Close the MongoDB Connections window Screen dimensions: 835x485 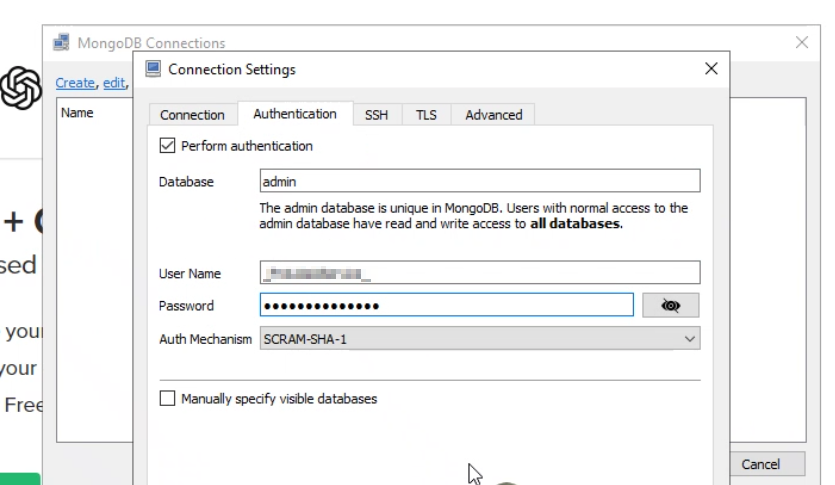801,42
